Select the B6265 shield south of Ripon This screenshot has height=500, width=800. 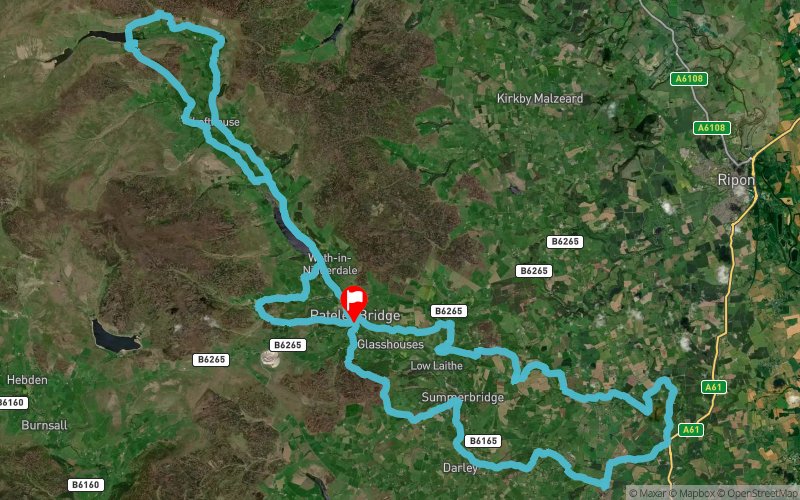coord(565,241)
